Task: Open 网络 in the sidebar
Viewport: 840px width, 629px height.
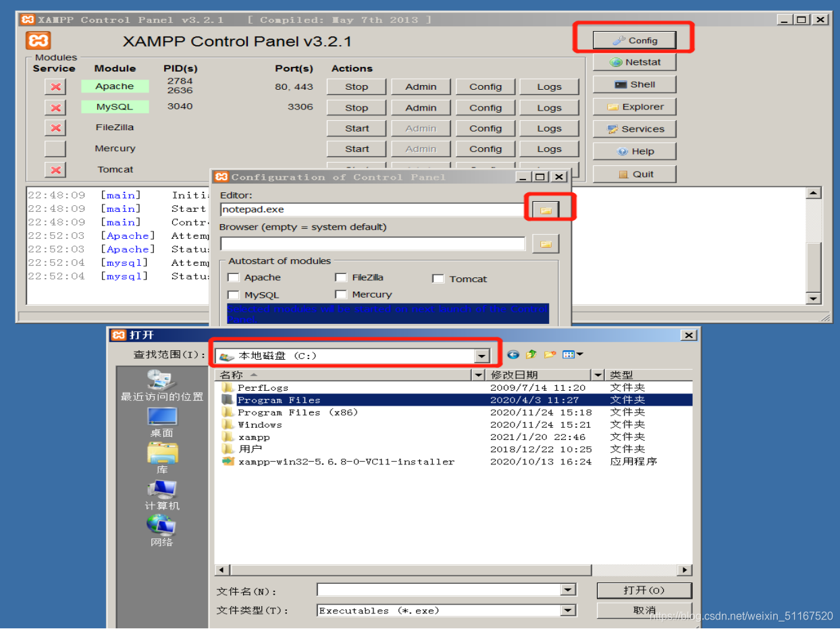Action: [x=162, y=532]
